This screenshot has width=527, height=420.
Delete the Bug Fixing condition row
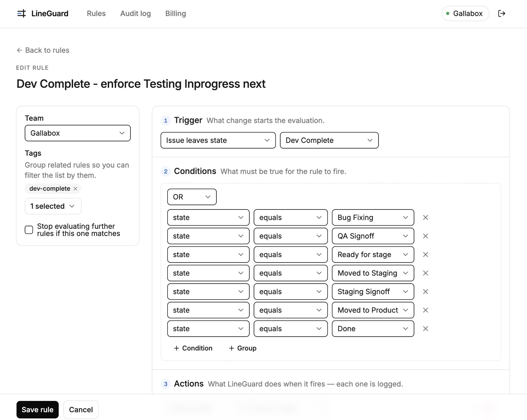pos(426,217)
